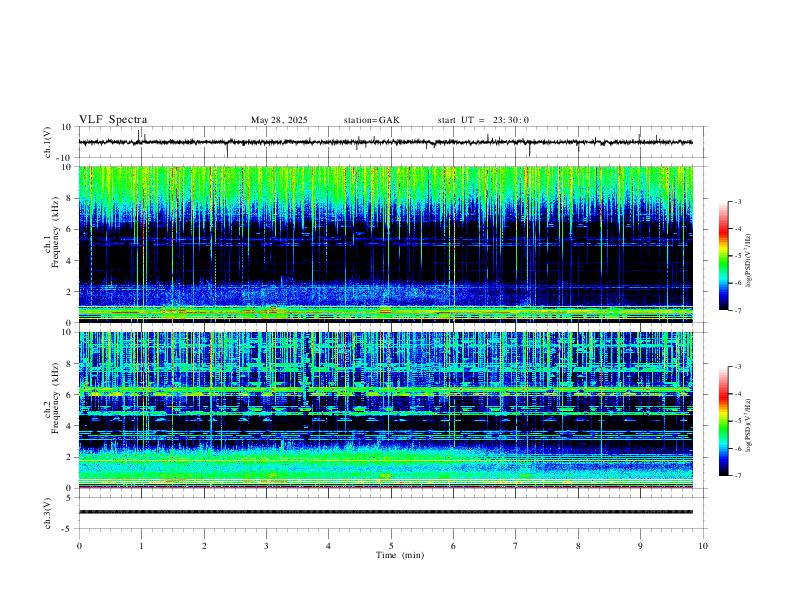Click the 'ch.3(V)' axis label
792x612 pixels.
48,513
